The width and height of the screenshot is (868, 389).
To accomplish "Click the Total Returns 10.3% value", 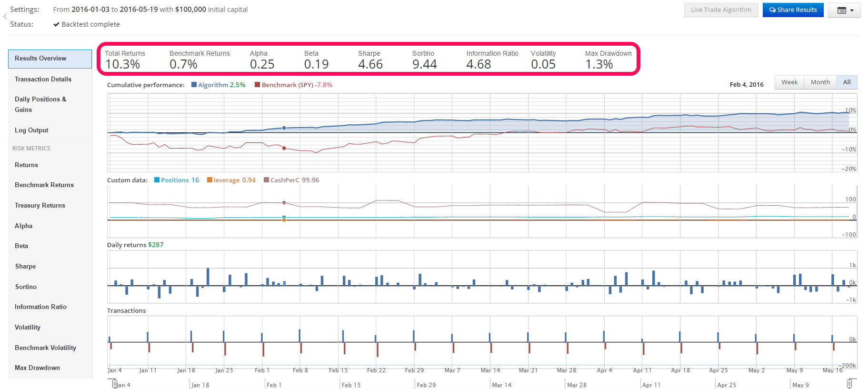I will pos(122,64).
